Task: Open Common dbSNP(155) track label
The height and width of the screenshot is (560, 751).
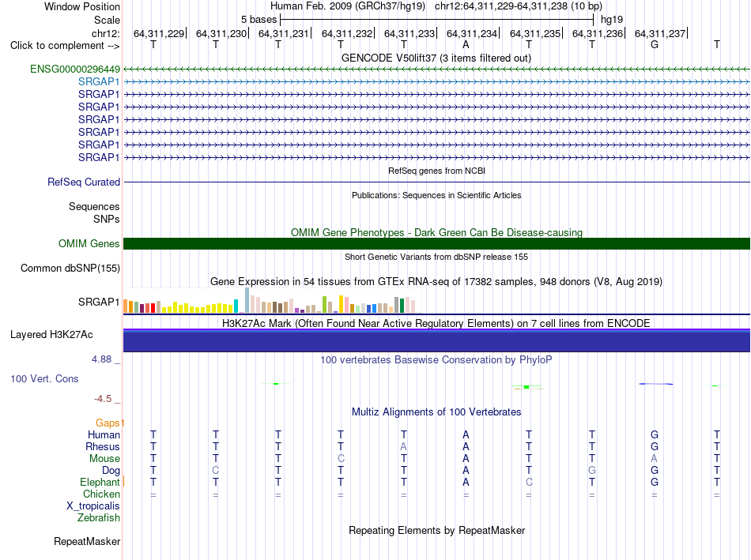Action: 70,268
